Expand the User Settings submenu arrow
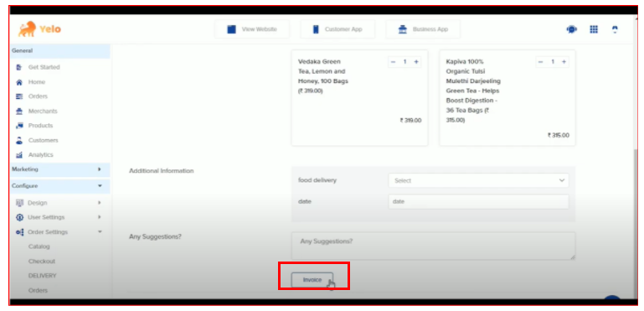Image resolution: width=644 pixels, height=311 pixels. point(100,217)
